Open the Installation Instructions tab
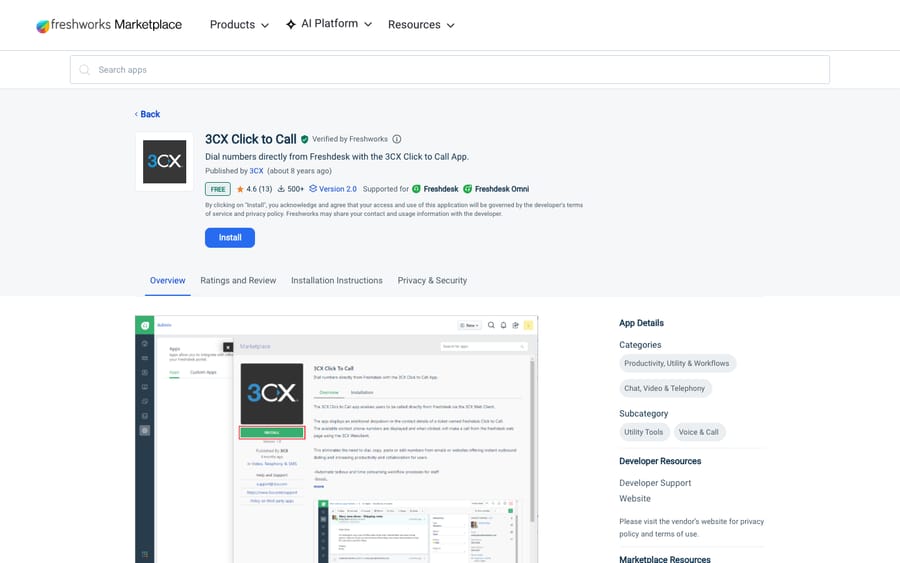This screenshot has width=900, height=563. (336, 281)
